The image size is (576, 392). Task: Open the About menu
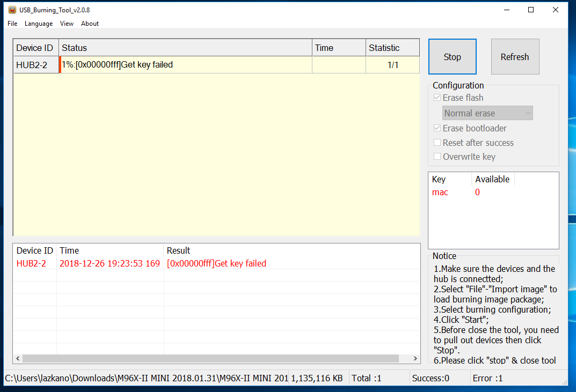90,24
